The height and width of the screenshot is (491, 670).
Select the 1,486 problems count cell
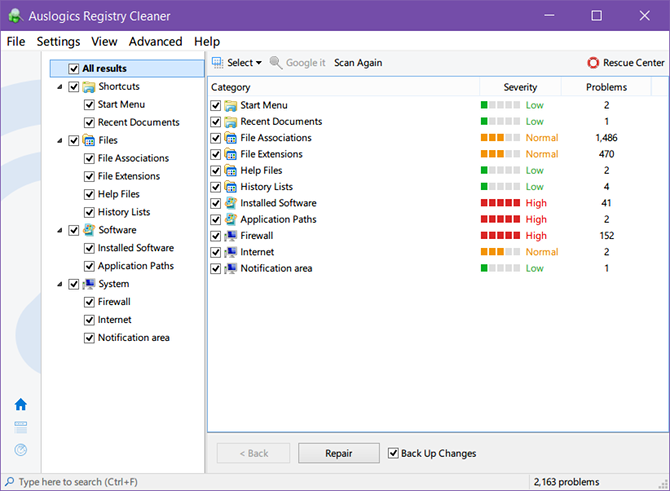[606, 138]
